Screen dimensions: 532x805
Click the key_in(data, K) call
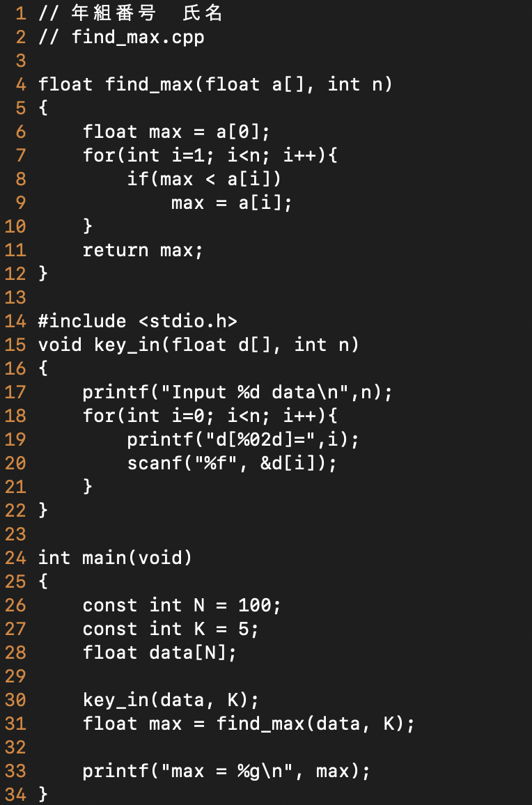click(171, 701)
